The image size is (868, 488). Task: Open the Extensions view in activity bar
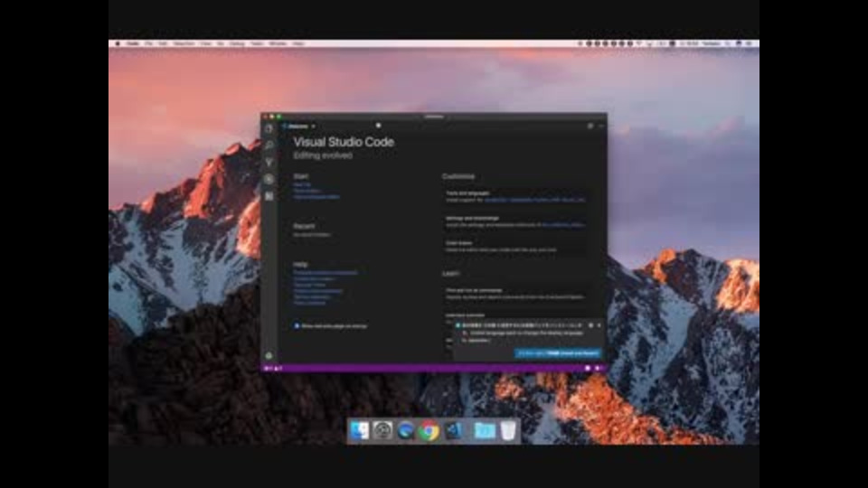[269, 196]
